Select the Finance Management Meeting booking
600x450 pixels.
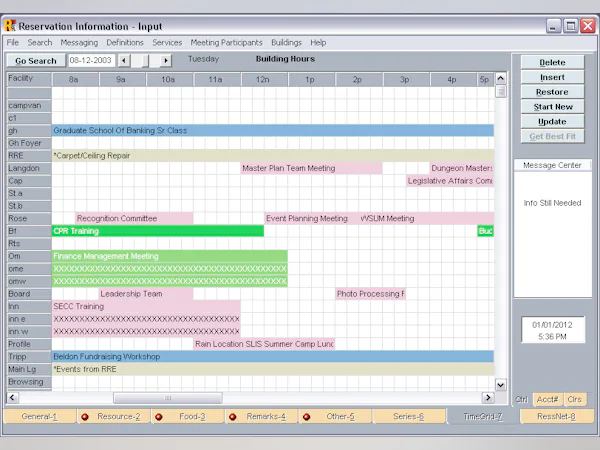(170, 256)
